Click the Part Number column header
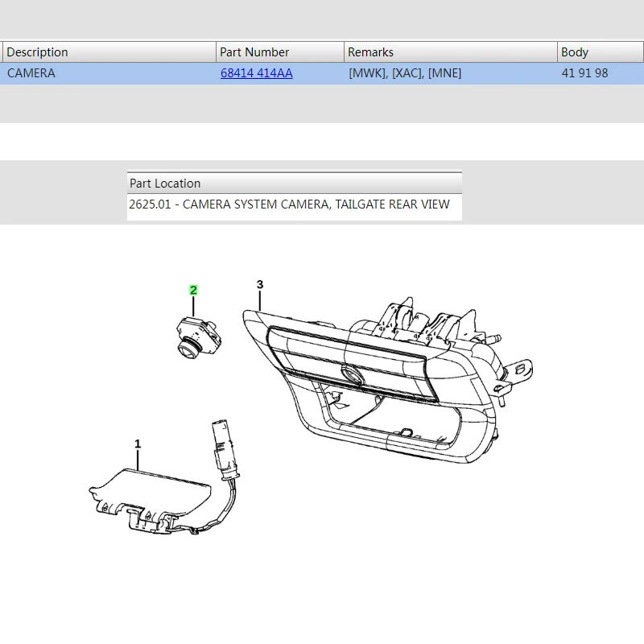Viewport: 644px width, 644px height. click(280, 52)
